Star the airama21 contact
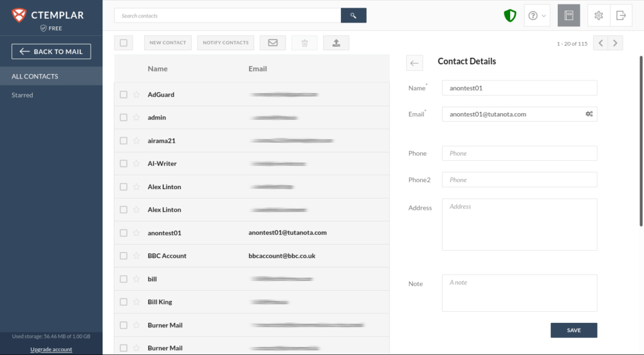The width and height of the screenshot is (644, 355). click(x=136, y=140)
